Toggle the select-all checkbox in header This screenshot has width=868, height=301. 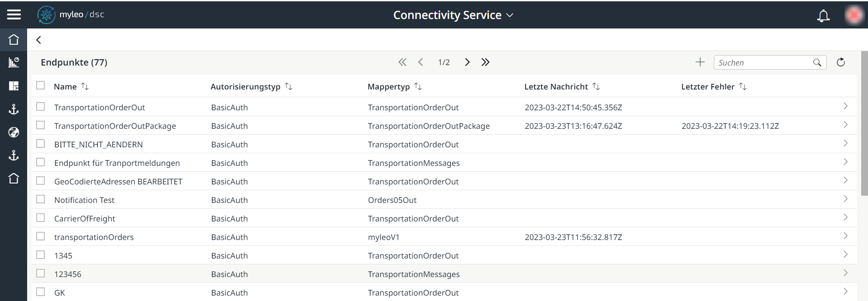point(41,85)
